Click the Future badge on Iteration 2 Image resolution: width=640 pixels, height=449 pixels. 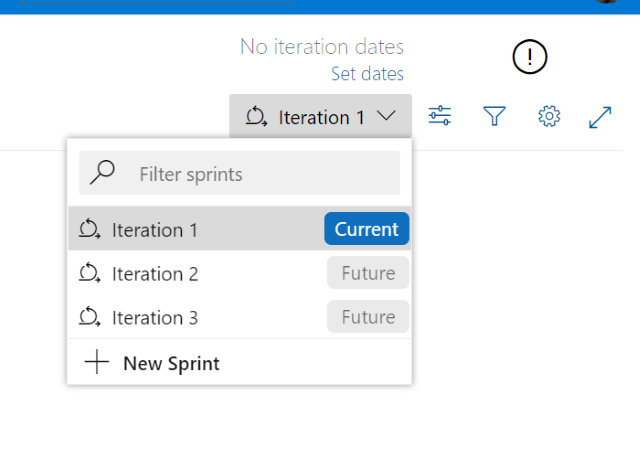click(368, 273)
